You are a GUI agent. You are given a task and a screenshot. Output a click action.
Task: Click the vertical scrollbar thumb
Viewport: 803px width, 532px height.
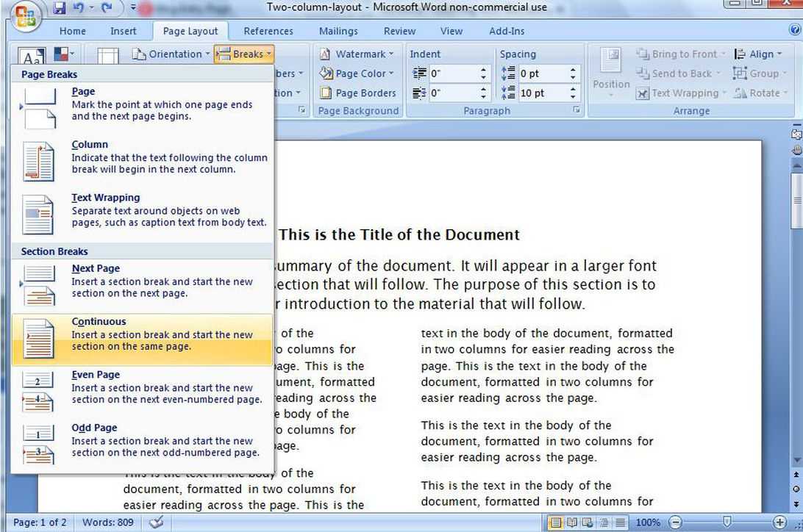[x=796, y=201]
